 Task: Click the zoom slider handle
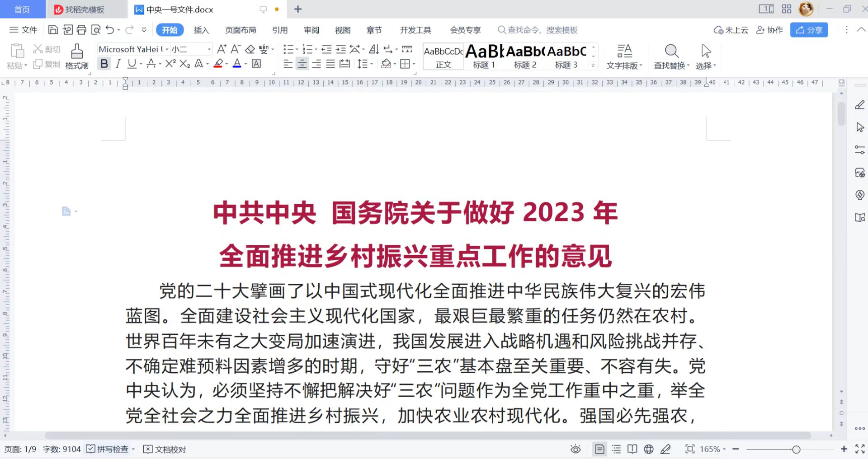pos(796,449)
